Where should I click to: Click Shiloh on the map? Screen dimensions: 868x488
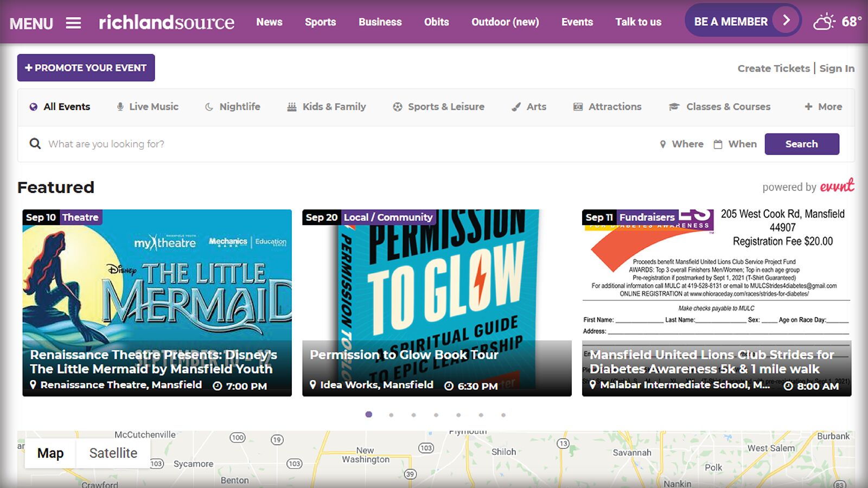point(504,452)
